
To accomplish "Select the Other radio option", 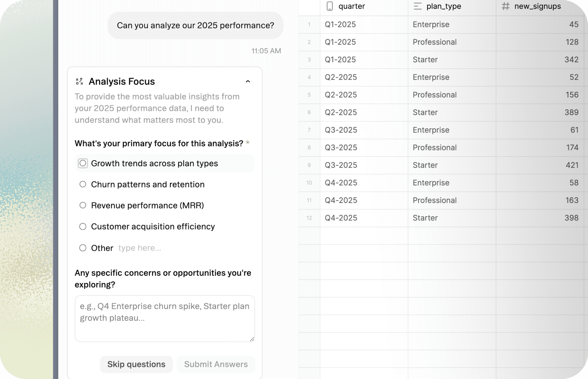I will tap(83, 248).
